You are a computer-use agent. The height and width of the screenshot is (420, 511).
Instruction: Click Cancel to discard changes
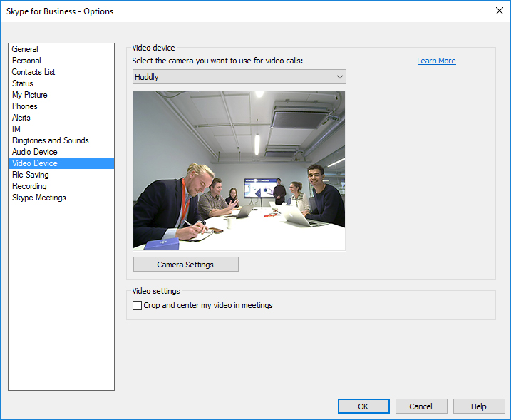coord(421,406)
